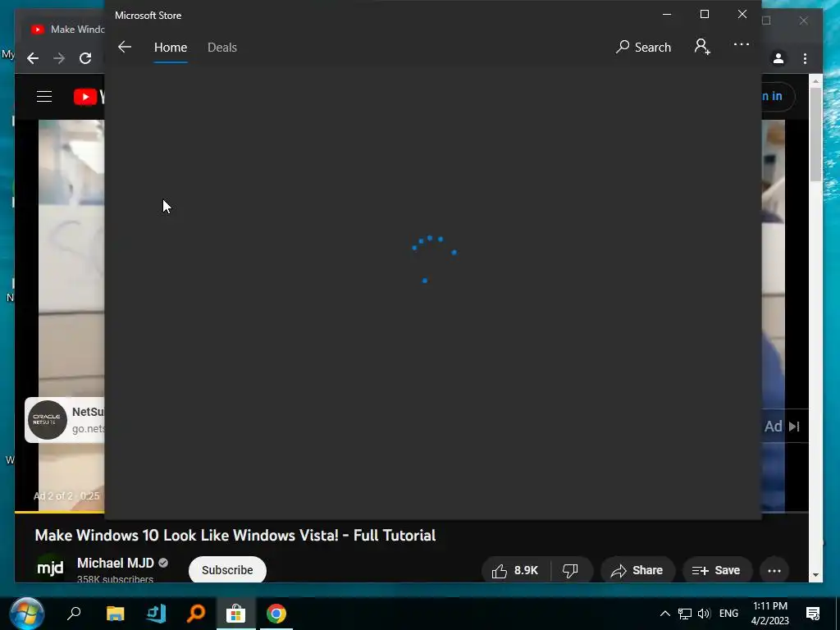The image size is (840, 630).
Task: Open File Explorer from taskbar
Action: [x=115, y=613]
